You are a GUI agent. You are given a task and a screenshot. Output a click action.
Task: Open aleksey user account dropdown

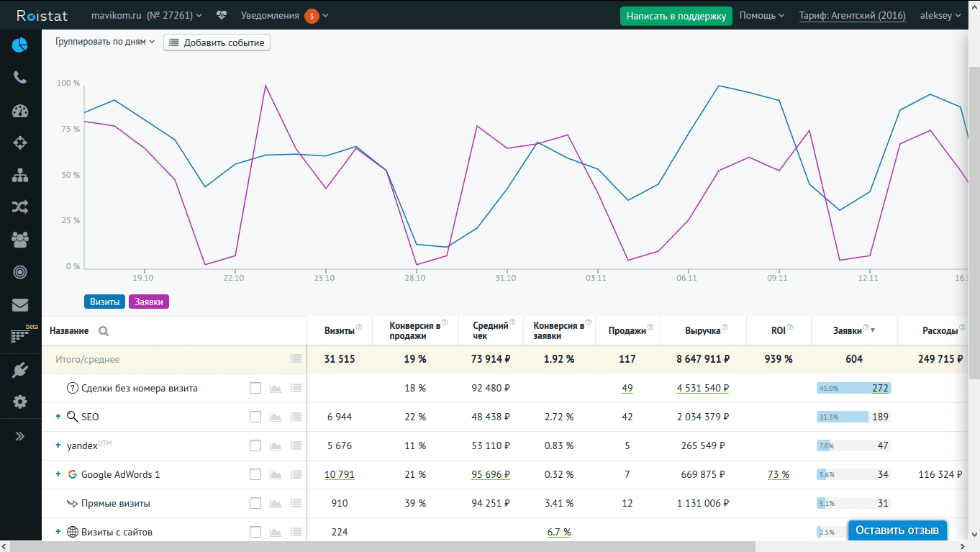(940, 15)
